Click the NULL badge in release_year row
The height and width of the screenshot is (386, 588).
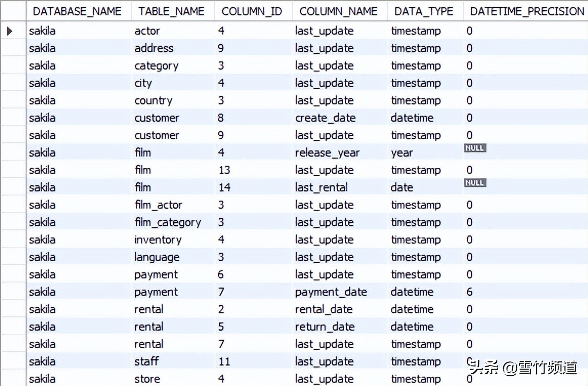pos(475,148)
